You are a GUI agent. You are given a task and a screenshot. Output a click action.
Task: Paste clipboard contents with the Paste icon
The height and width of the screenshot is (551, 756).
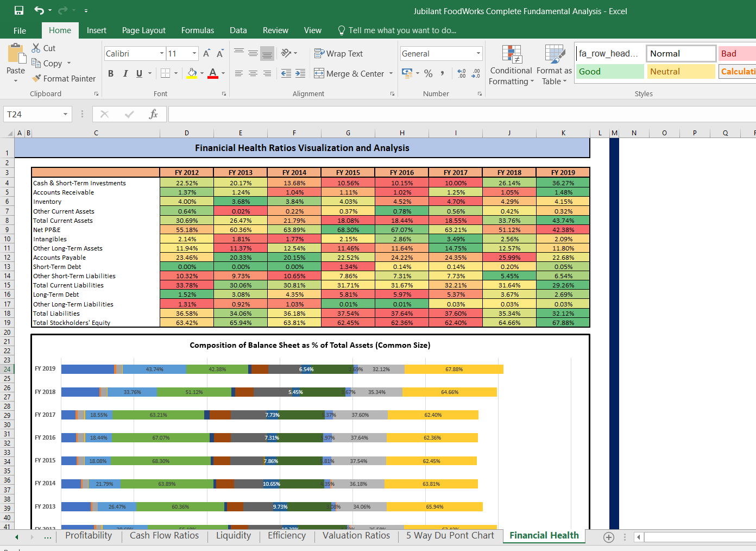16,54
